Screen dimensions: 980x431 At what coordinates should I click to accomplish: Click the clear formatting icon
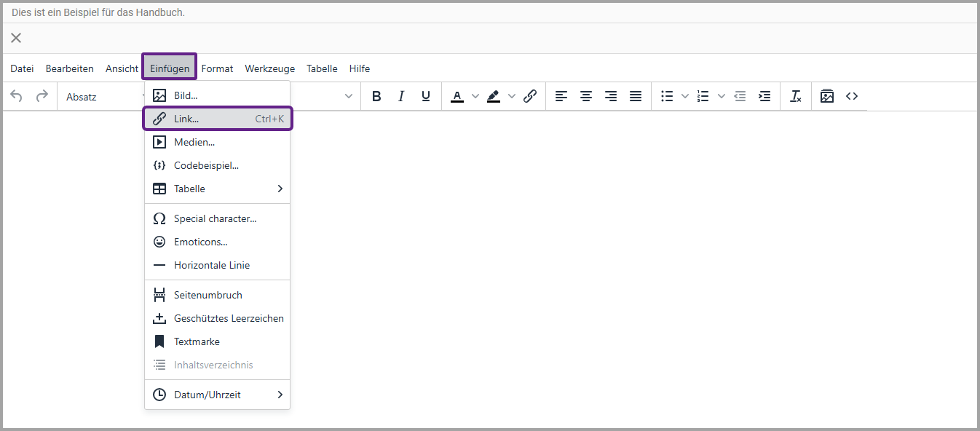(x=796, y=96)
